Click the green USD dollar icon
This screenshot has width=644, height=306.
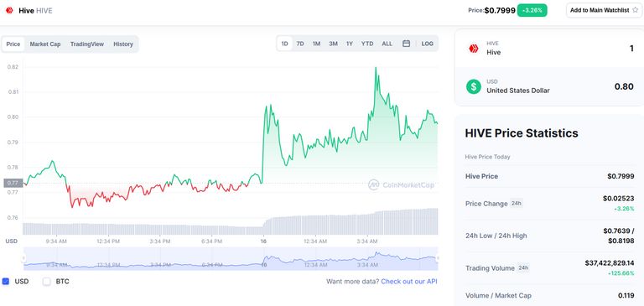pos(474,86)
